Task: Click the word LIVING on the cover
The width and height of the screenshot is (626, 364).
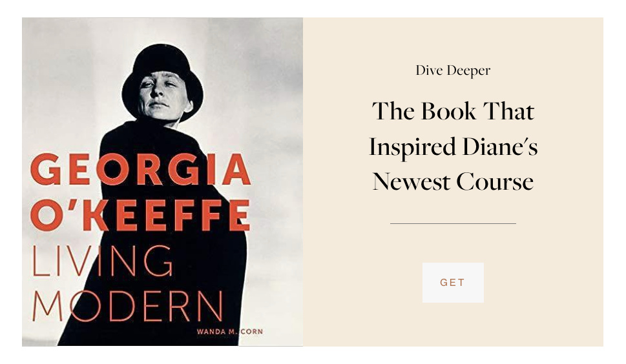Action: pos(102,261)
